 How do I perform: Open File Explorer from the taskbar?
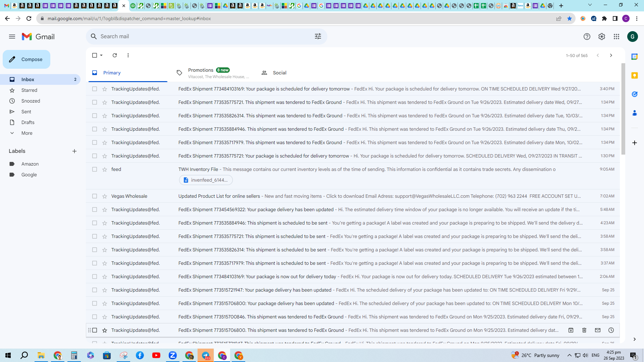pos(41,355)
